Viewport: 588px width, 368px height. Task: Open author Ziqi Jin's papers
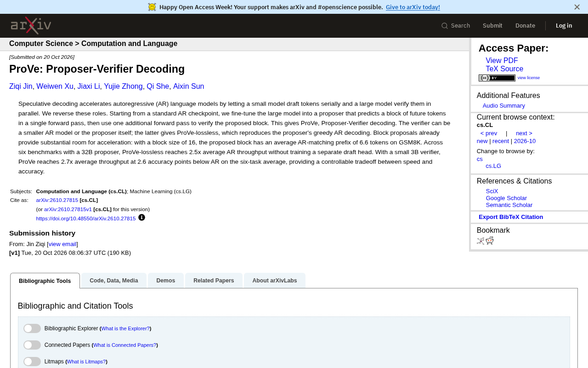tap(21, 86)
